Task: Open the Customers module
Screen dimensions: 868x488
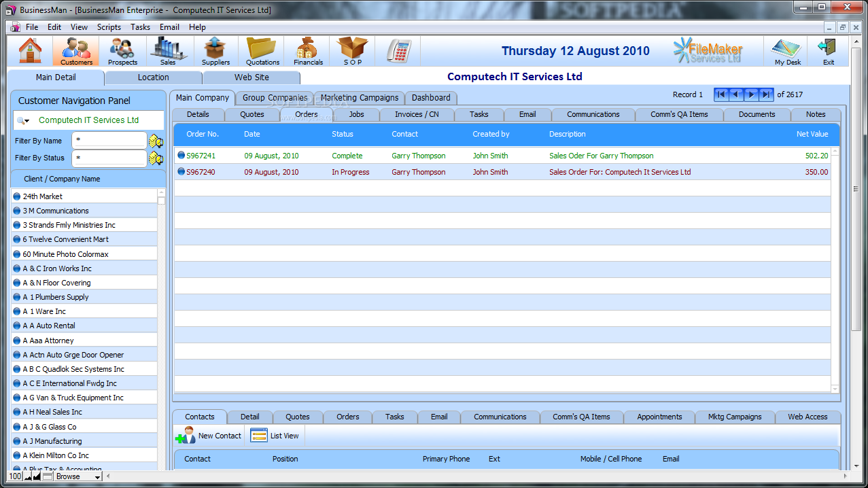Action: [x=76, y=51]
